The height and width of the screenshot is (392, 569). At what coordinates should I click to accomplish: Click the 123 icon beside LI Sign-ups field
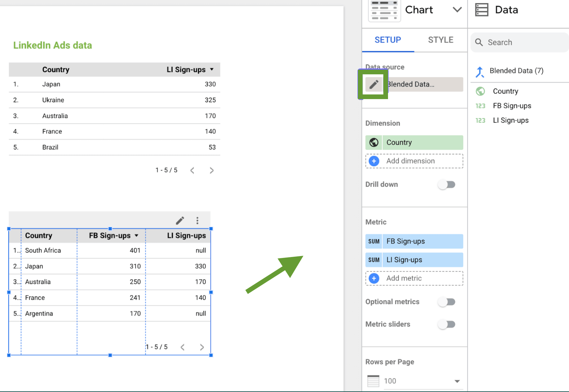point(480,120)
